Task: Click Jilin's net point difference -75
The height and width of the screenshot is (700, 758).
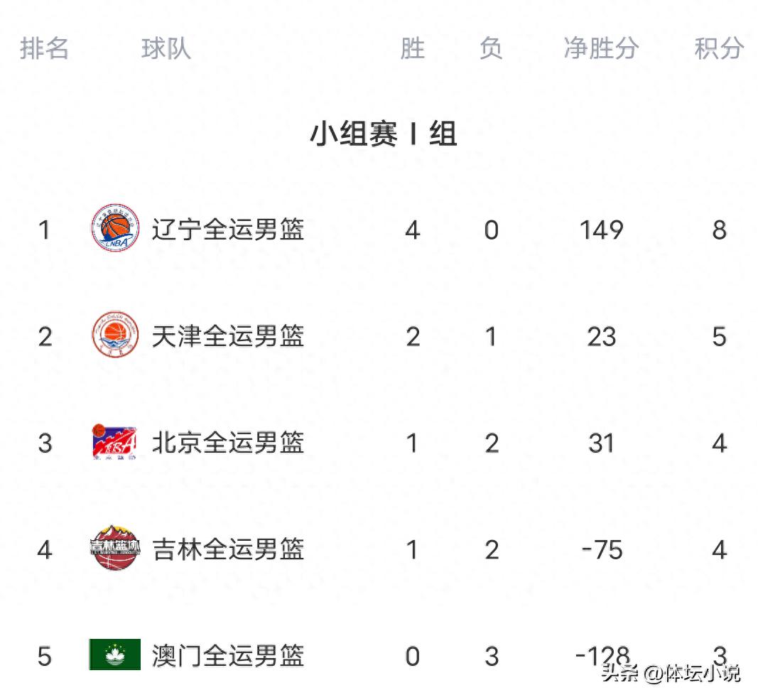Action: (601, 549)
